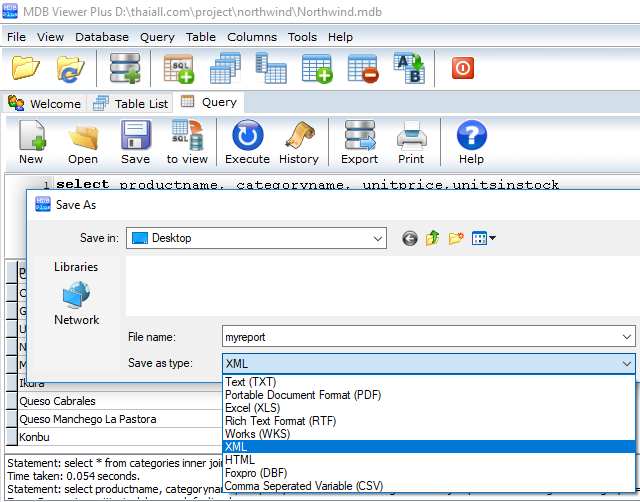This screenshot has height=502, width=640.
Task: Expand the File name dropdown arrow
Action: 626,337
